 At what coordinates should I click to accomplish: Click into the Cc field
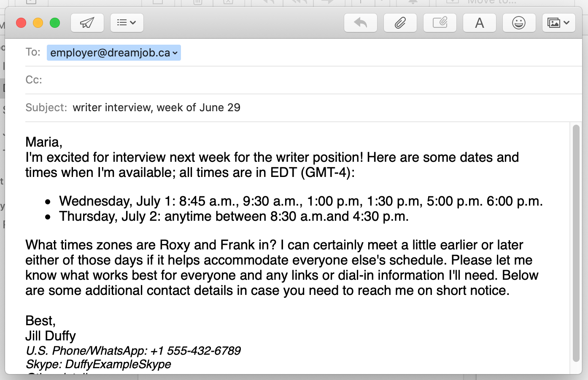click(312, 80)
